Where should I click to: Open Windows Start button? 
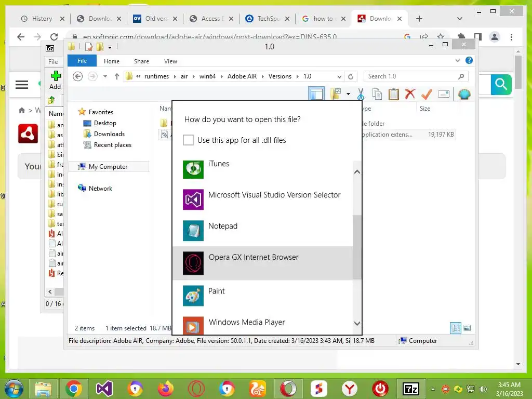(14, 389)
